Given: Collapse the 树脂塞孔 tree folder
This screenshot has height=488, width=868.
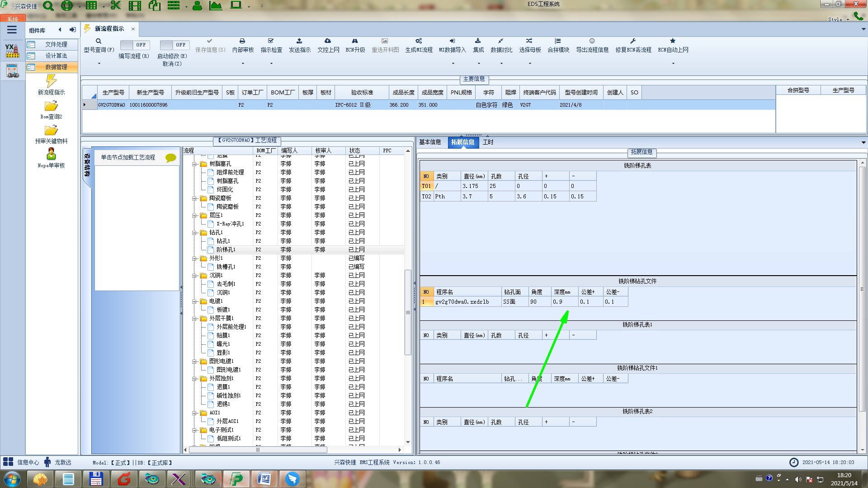Looking at the screenshot, I should [x=194, y=164].
